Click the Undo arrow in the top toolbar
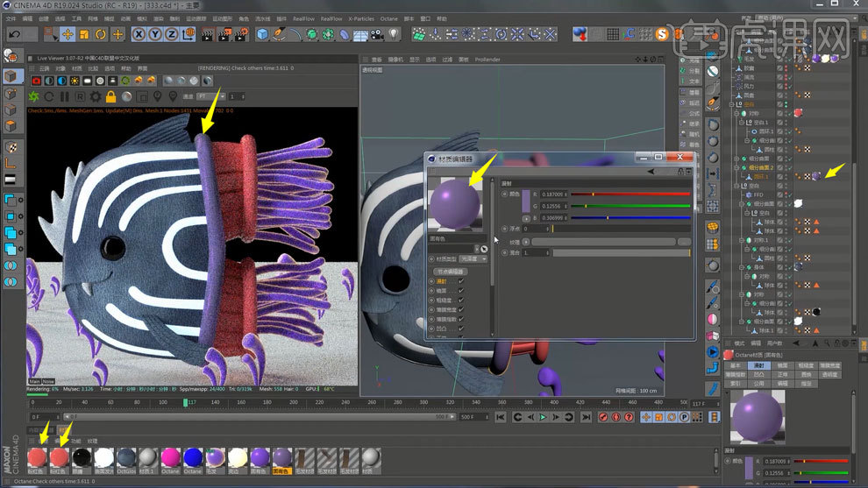Viewport: 868px width, 488px height. tap(16, 34)
